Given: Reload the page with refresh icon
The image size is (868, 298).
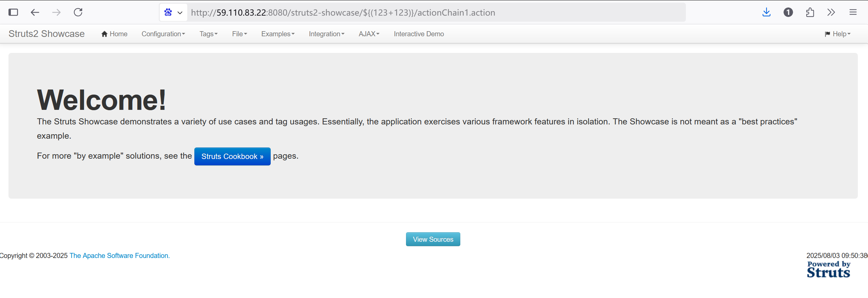Looking at the screenshot, I should point(78,13).
